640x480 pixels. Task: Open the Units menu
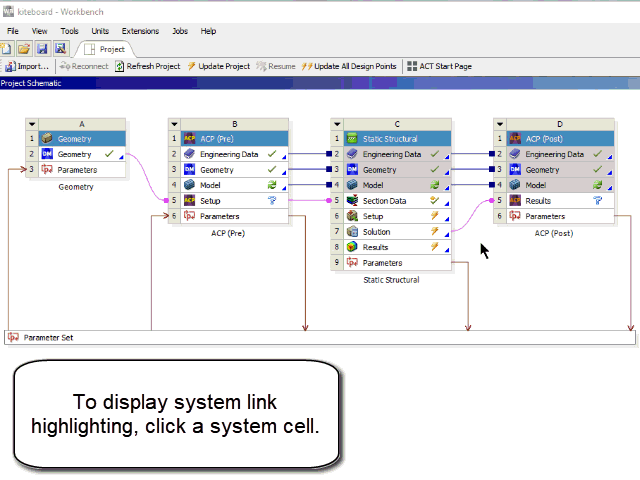pos(100,31)
